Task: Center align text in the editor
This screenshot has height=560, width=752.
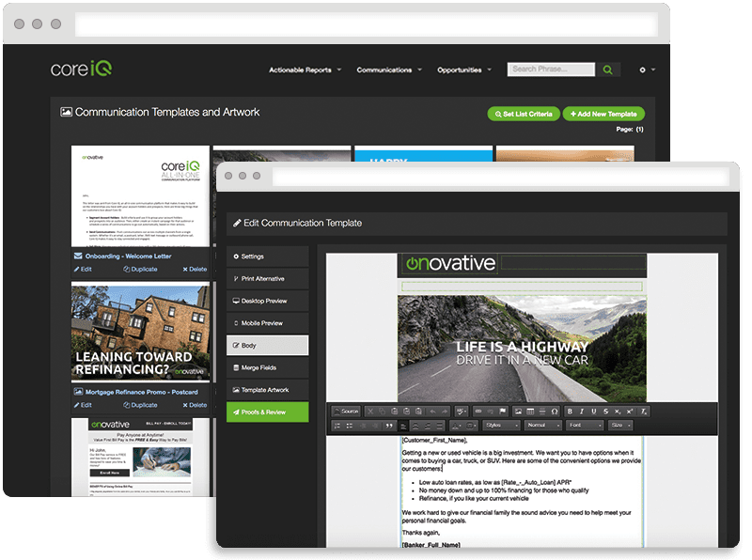Action: tap(415, 426)
